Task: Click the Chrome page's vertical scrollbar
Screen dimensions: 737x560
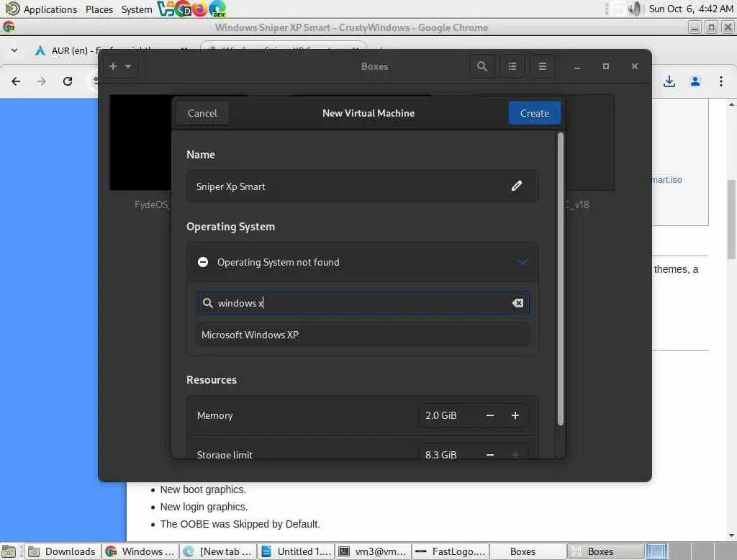Action: pyautogui.click(x=731, y=219)
